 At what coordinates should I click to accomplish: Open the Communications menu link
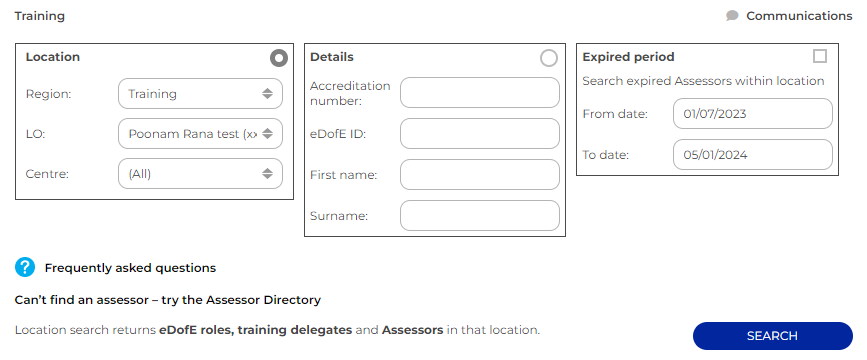[x=799, y=16]
